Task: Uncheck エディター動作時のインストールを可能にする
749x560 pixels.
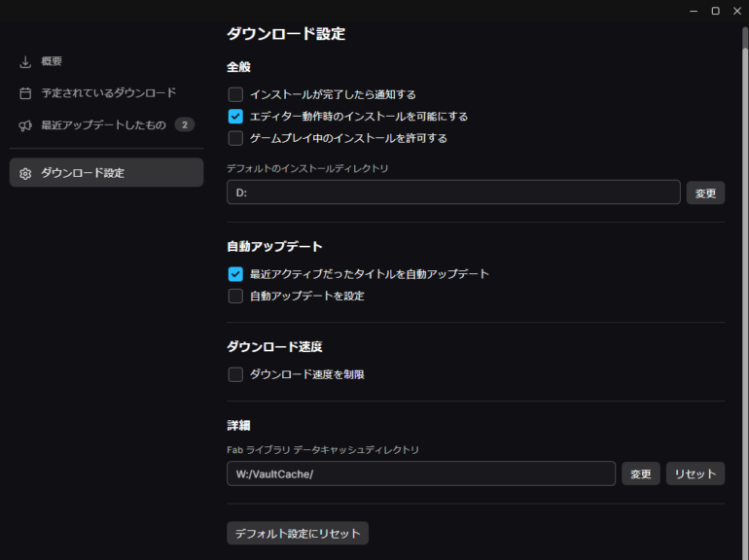Action: click(235, 117)
